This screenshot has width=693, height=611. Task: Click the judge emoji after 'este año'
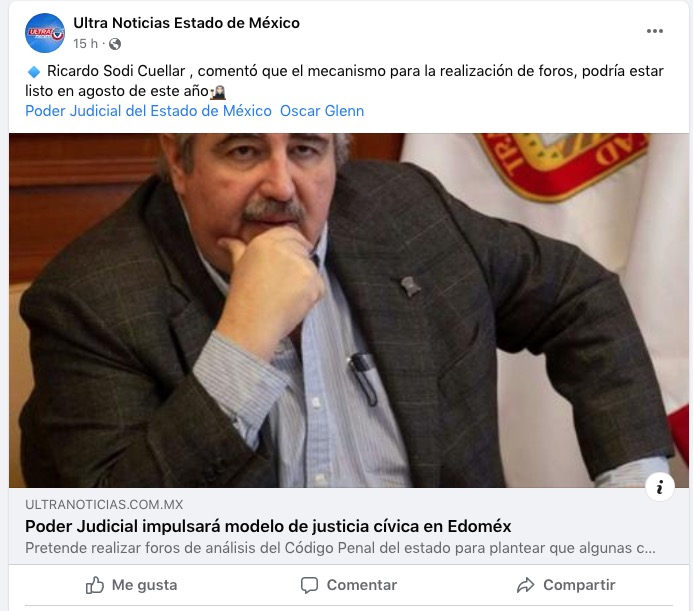218,92
